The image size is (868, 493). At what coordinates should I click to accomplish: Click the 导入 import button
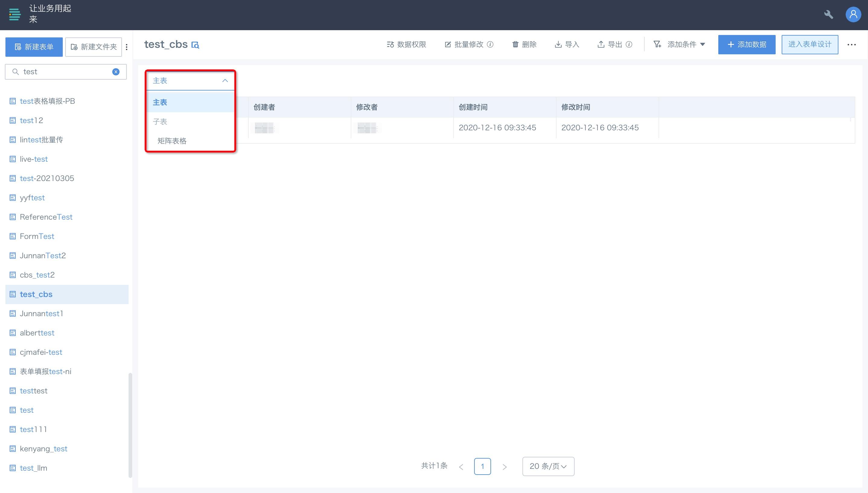coord(567,44)
